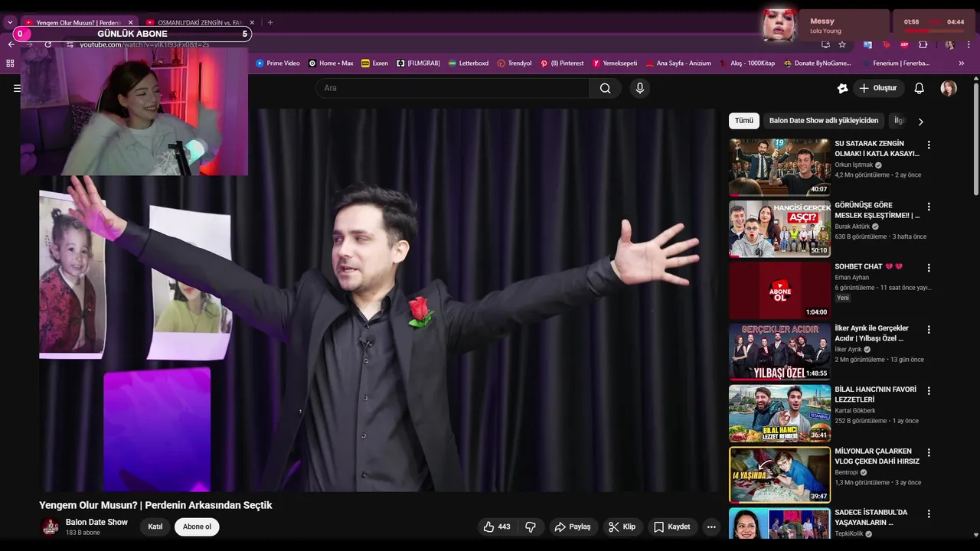Click the YouTube search magnifier button
This screenshot has width=980, height=551.
[606, 88]
